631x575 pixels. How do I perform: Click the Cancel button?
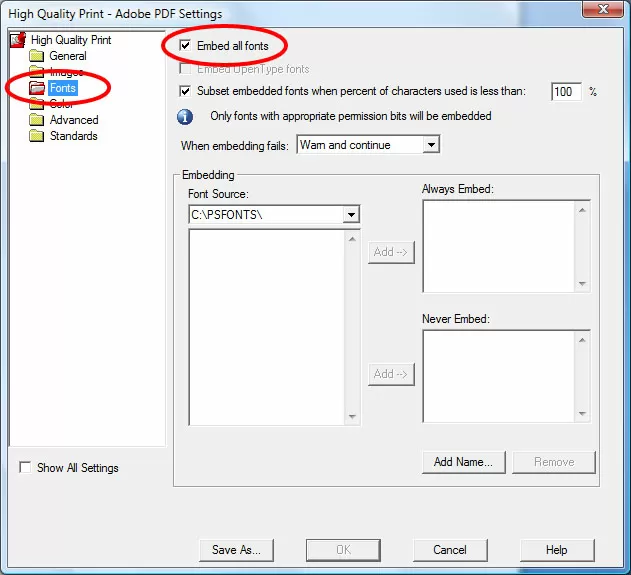(x=450, y=550)
